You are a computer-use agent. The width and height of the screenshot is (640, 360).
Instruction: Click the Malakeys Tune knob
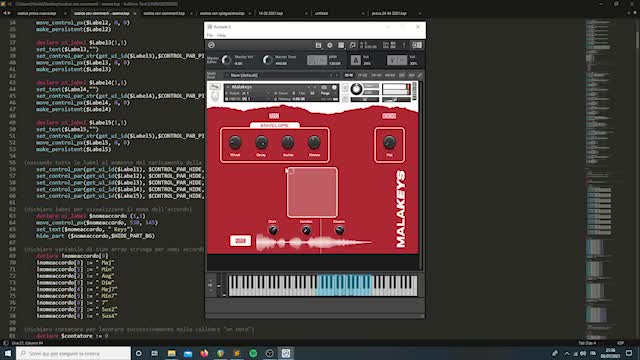(x=356, y=89)
